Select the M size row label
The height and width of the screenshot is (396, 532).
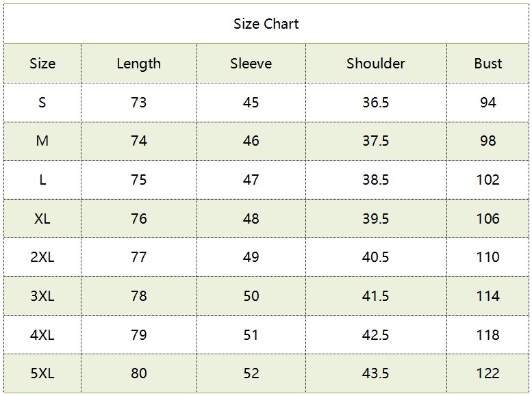coord(42,141)
